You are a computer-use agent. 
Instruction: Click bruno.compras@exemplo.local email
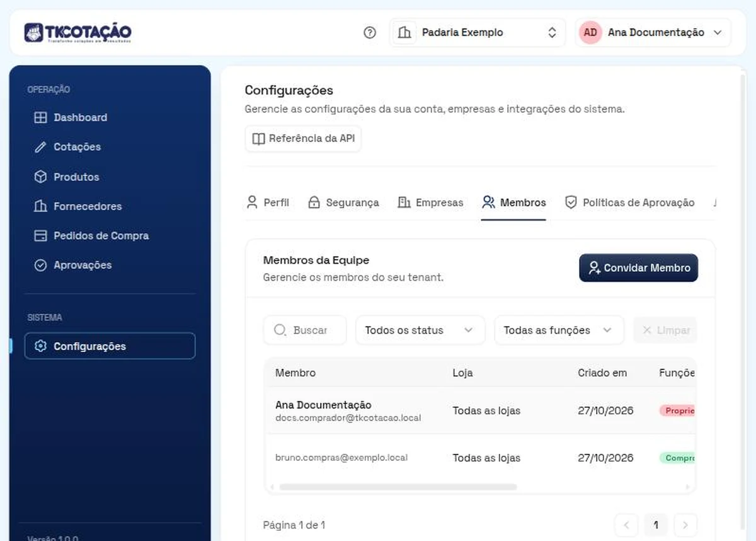tap(341, 457)
